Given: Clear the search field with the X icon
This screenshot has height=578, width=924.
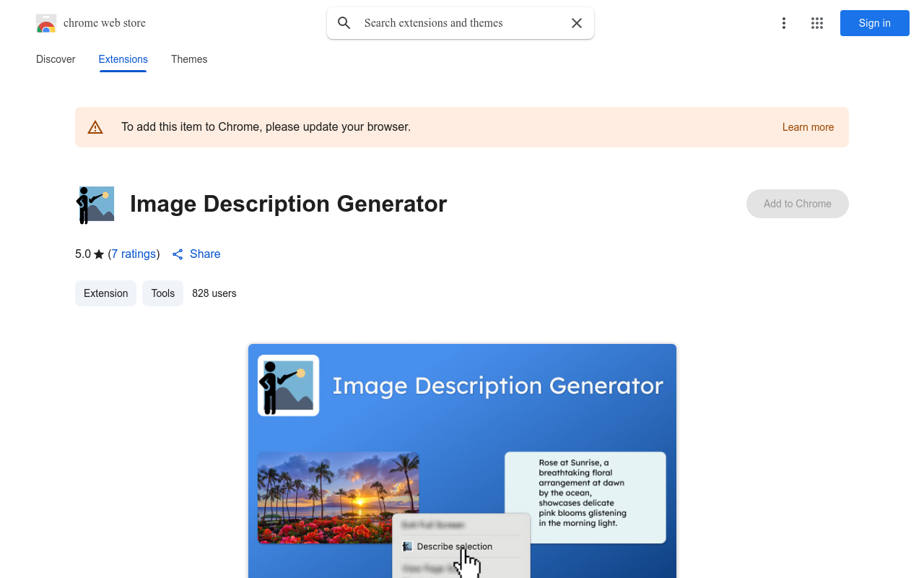Looking at the screenshot, I should [577, 23].
